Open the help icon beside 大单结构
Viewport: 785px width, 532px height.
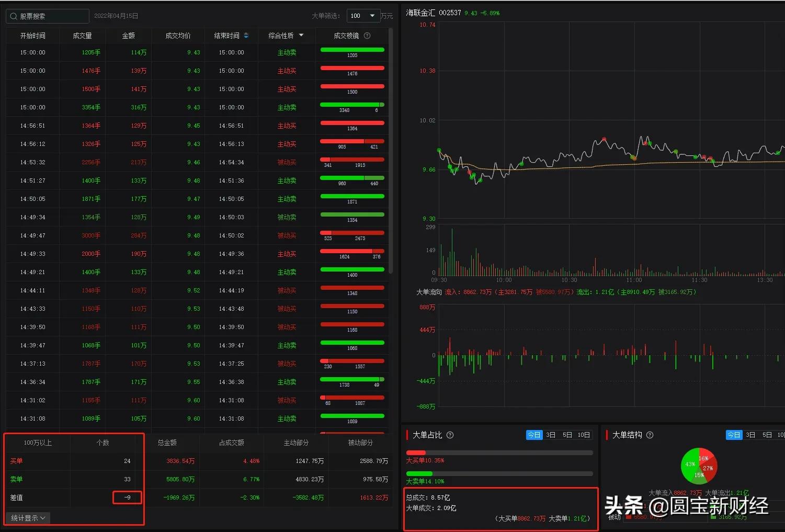click(650, 435)
